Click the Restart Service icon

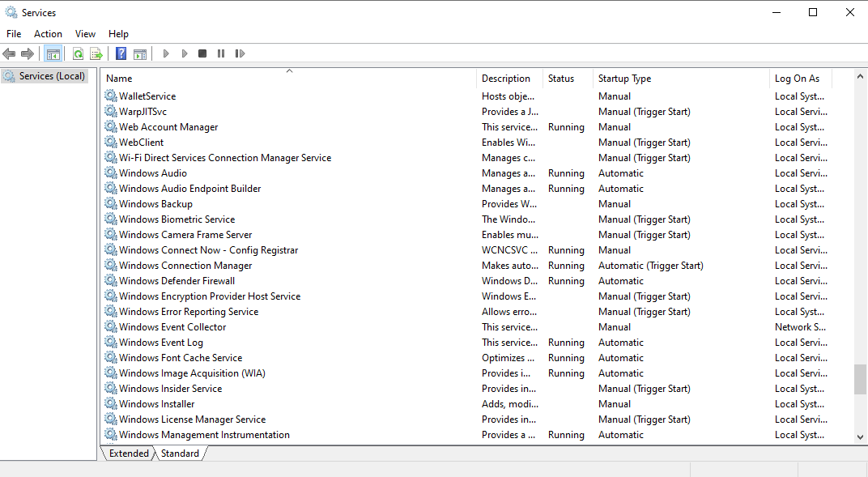(x=240, y=53)
